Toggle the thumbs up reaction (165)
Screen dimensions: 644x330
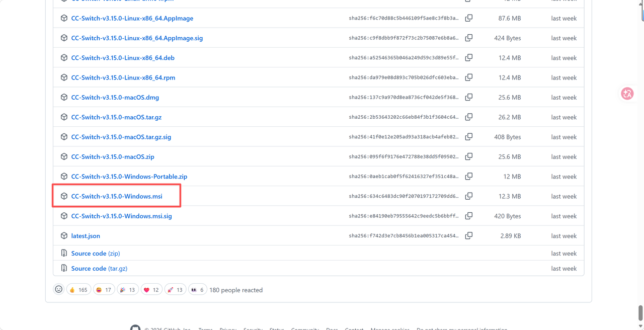click(x=78, y=290)
